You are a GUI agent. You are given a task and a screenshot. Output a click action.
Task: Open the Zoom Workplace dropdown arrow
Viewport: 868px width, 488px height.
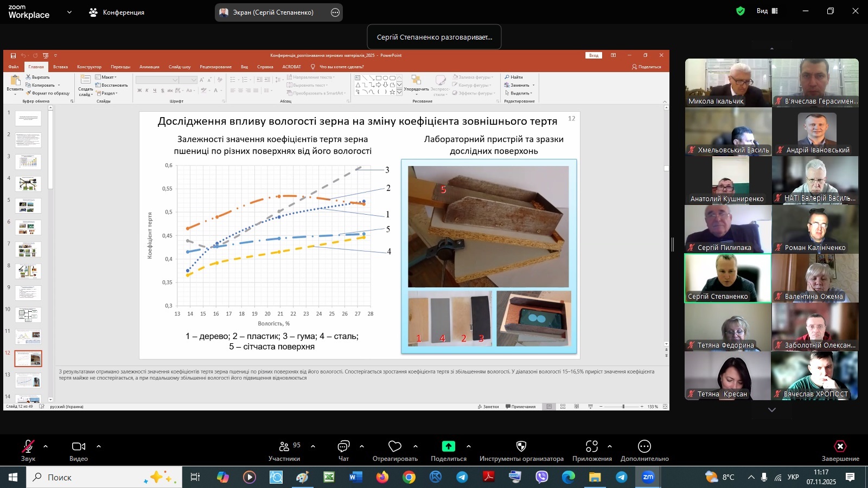[69, 12]
